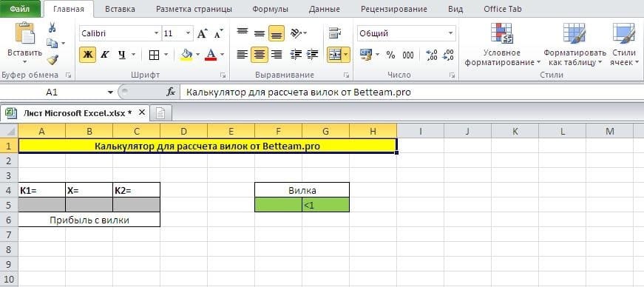Viewport: 644px width, 287px height.
Task: Increase indent icon
Action: coord(313,54)
